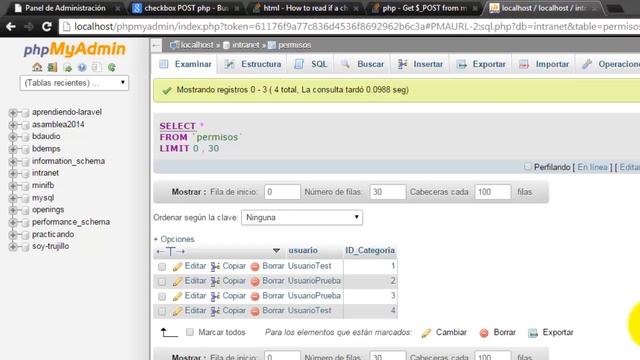Expand the asamblea2014 database tree node
Viewport: 640px width, 360px height.
(x=13, y=124)
